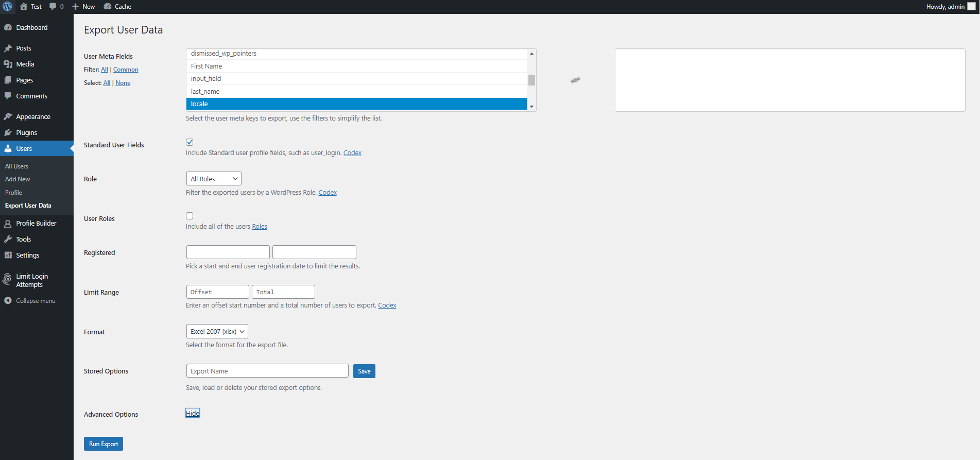
Task: Open the Cache gauge icon in admin bar
Action: [108, 7]
